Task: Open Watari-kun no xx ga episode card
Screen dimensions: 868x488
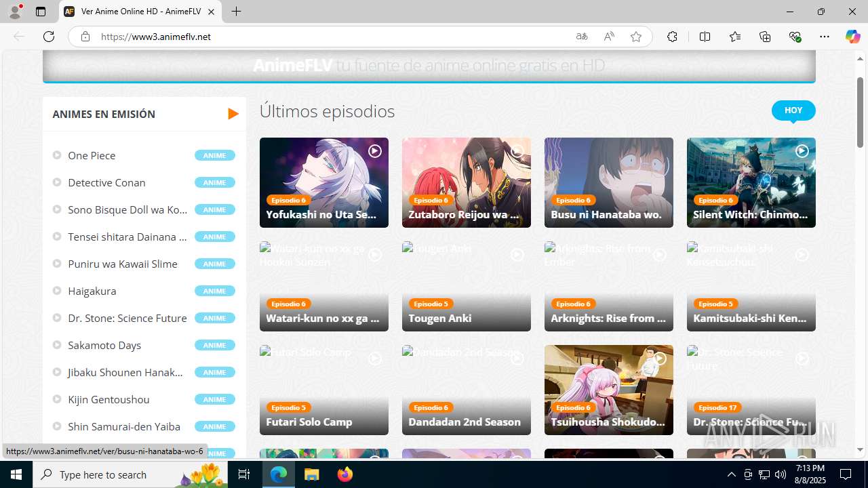Action: [x=324, y=286]
